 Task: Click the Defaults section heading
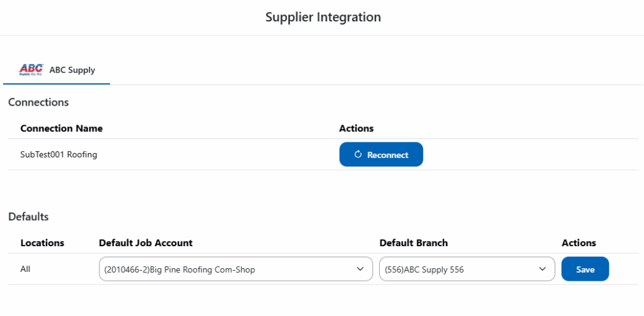(28, 217)
